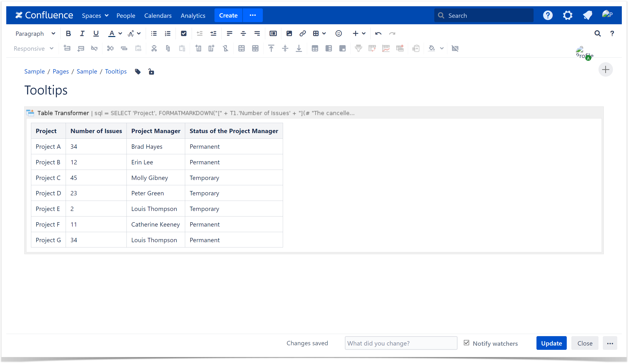Click the Bold formatting icon
Viewport: 630px width, 364px height.
68,33
